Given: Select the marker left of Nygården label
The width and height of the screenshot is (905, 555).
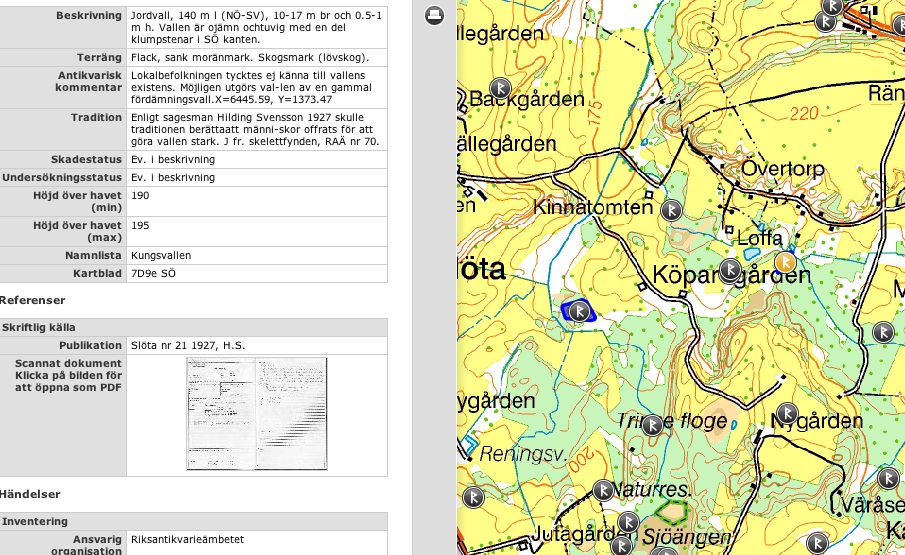Looking at the screenshot, I should click(x=787, y=413).
